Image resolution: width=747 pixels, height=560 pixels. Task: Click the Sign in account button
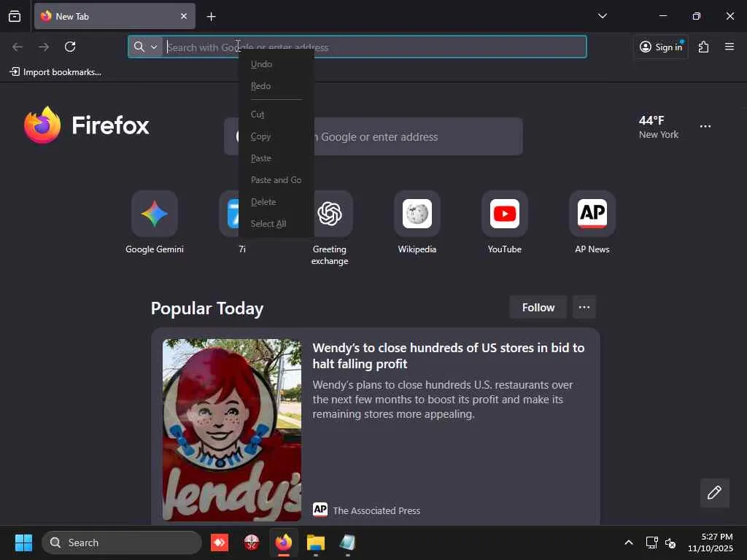click(x=661, y=47)
